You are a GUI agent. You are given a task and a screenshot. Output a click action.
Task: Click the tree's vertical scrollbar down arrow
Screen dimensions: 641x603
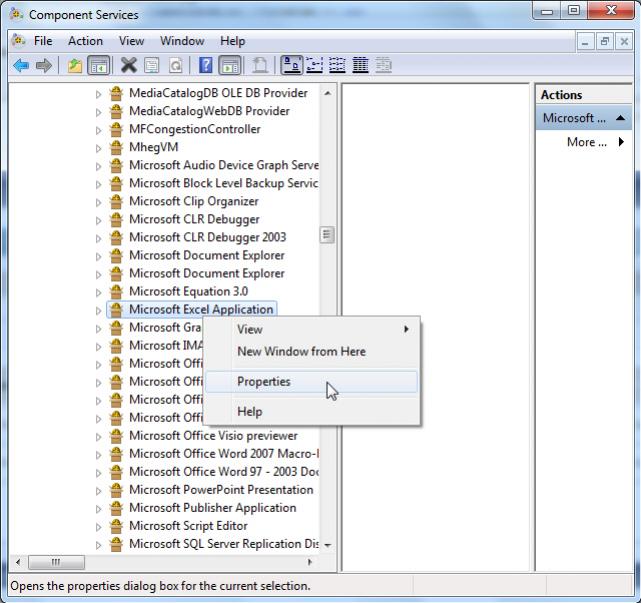tap(327, 545)
